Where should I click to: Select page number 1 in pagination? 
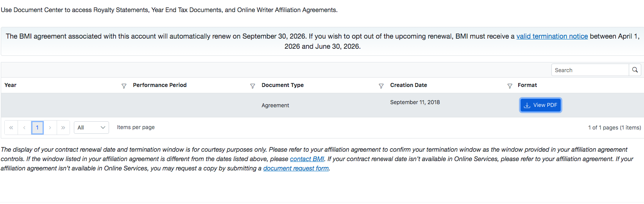click(37, 128)
